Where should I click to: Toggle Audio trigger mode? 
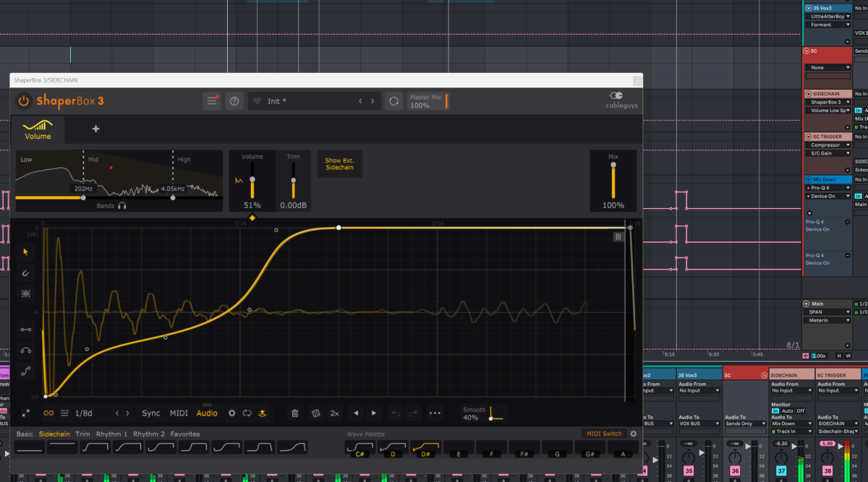(x=207, y=413)
